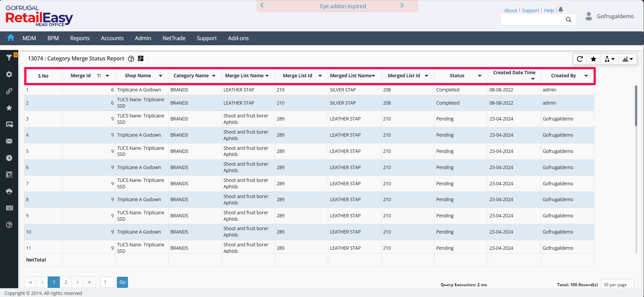The height and width of the screenshot is (297, 644).
Task: Click the notification bell icon
Action: point(561,10)
